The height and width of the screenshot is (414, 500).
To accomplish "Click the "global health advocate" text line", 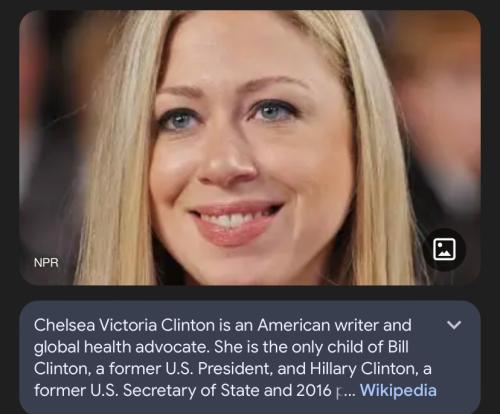I will point(121,347).
